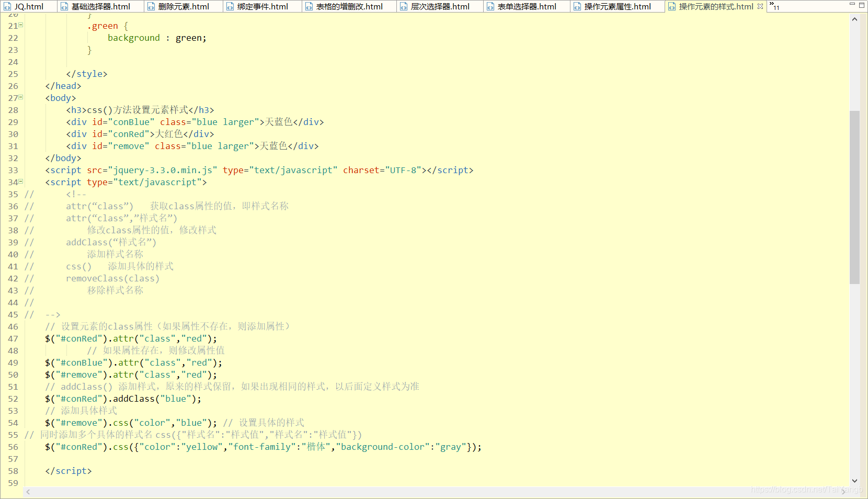Click the file icon on 绑定事件.html tab
The width and height of the screenshot is (868, 499).
pyautogui.click(x=230, y=7)
